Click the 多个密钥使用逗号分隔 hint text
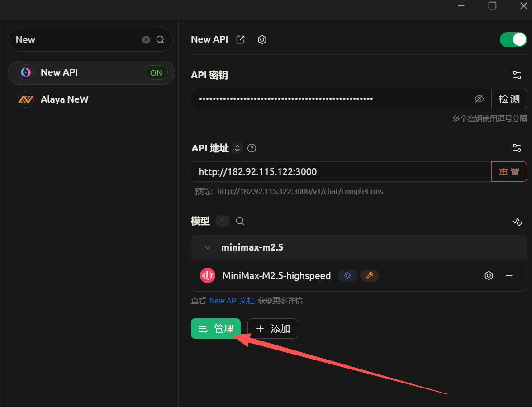 tap(489, 118)
